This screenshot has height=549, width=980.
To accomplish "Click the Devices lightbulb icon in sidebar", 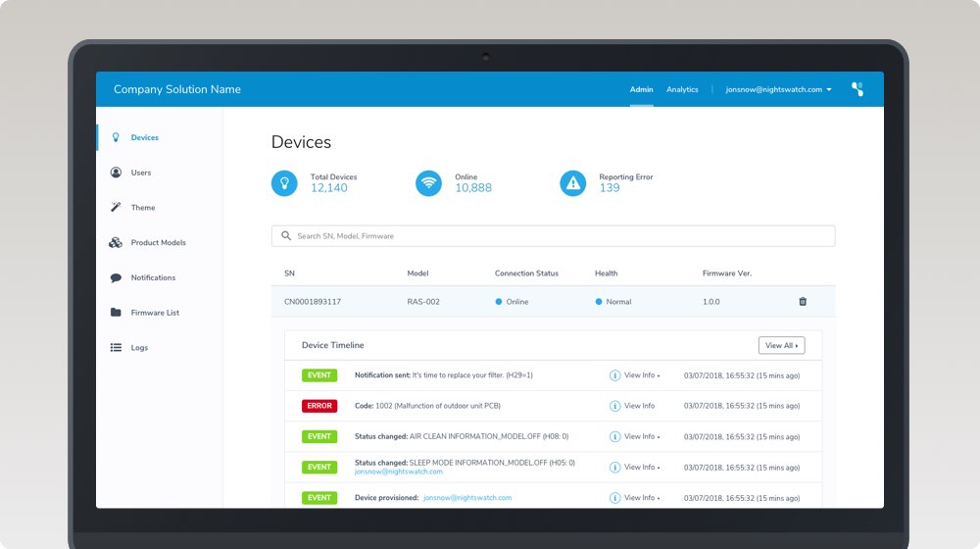I will point(116,138).
